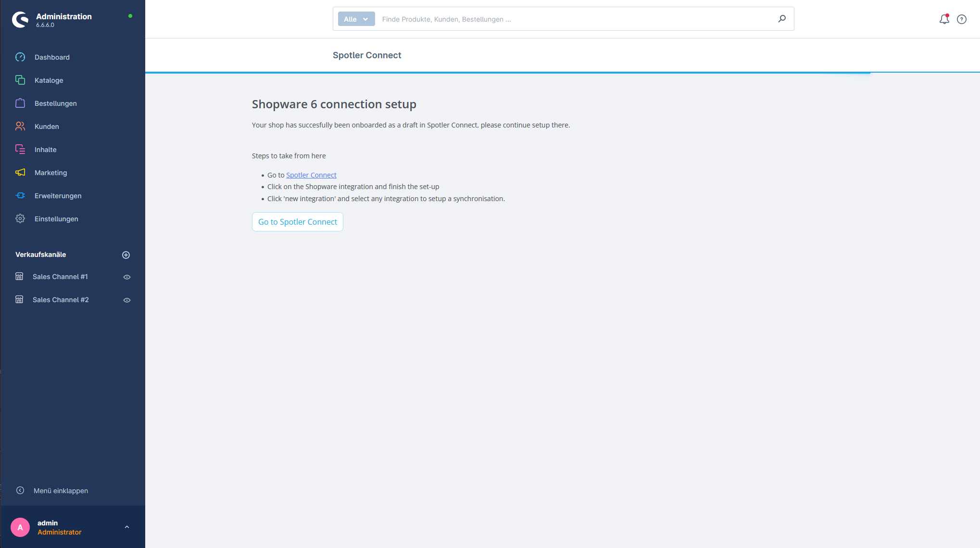This screenshot has height=548, width=980.
Task: Add a new sales channel plus icon
Action: (126, 255)
